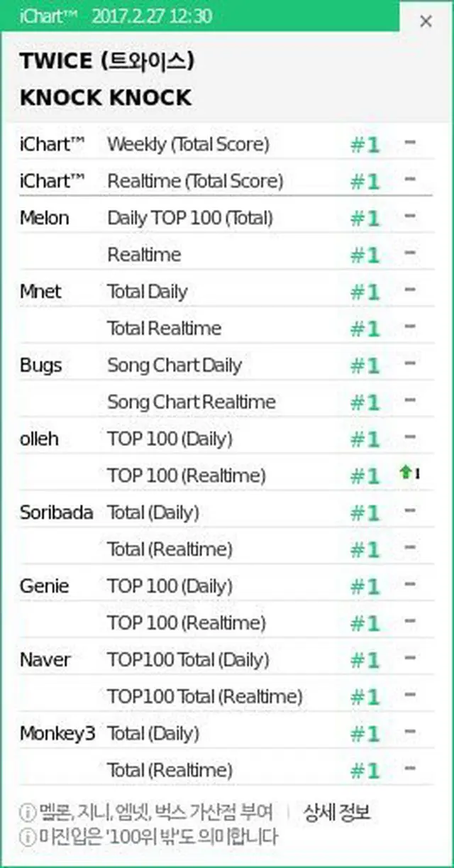Select Bugs Song Chart Daily row
The width and height of the screenshot is (454, 868).
tap(226, 366)
